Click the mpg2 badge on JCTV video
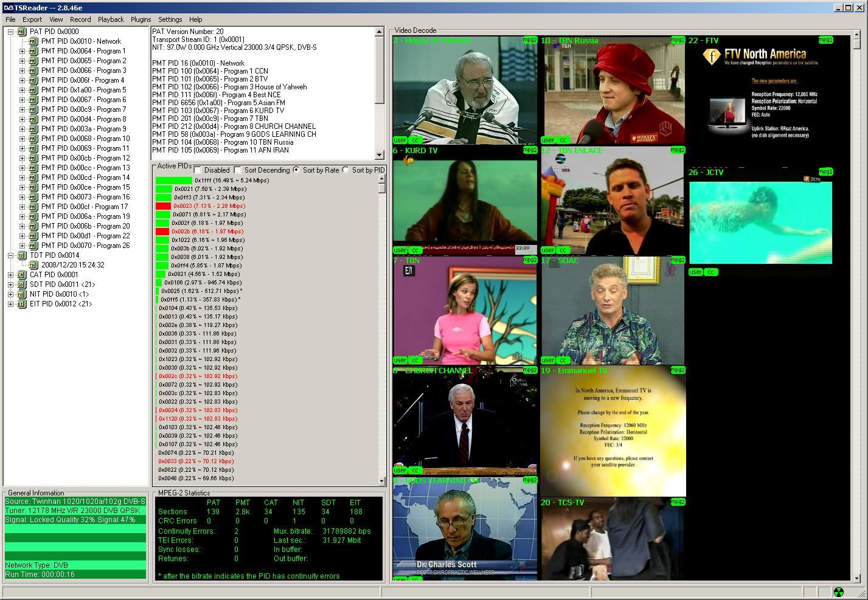Viewport: 868px width, 600px height. coord(825,172)
